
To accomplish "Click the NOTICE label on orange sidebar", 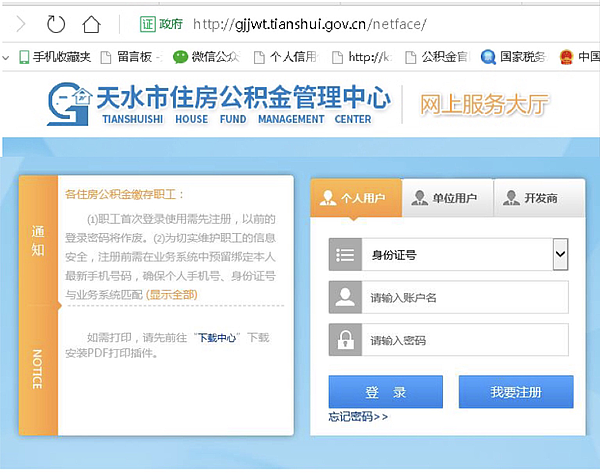I will click(37, 369).
